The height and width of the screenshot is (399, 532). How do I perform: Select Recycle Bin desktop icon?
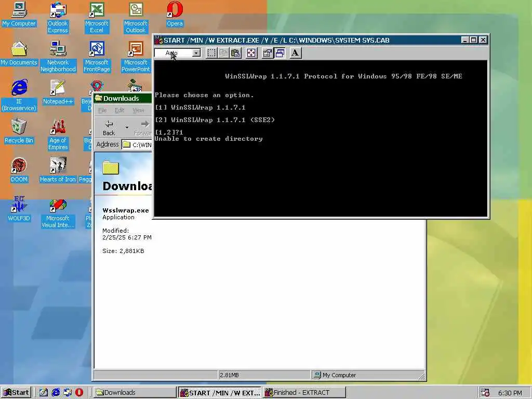click(x=19, y=131)
